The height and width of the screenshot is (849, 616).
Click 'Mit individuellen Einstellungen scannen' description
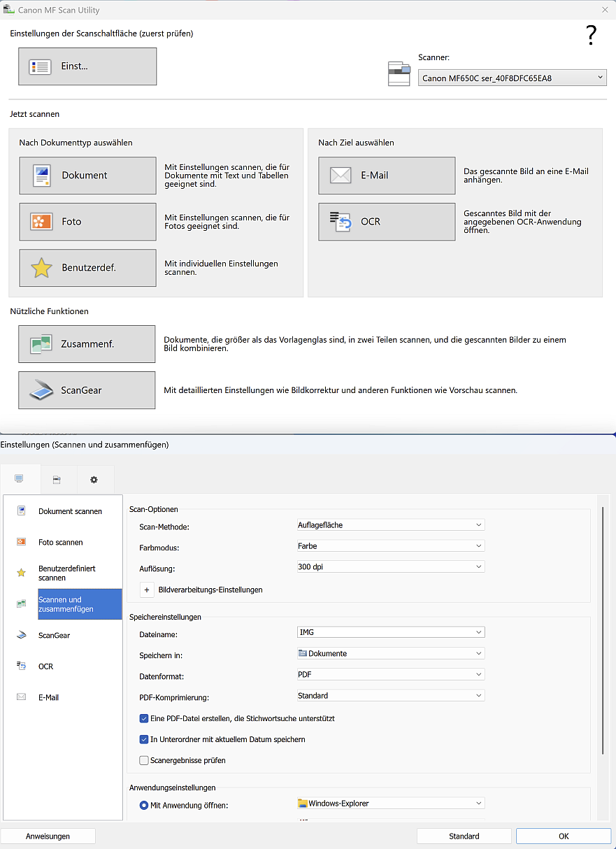tap(221, 267)
